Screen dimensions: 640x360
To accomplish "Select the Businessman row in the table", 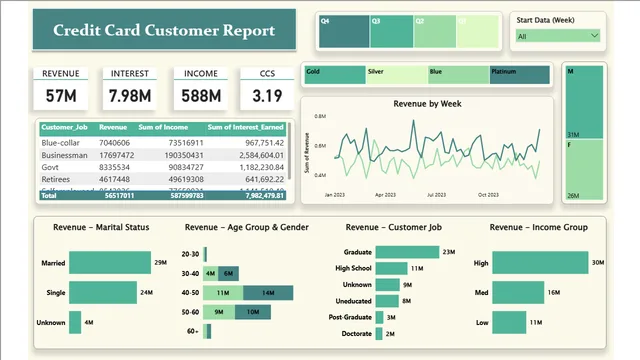I will click(163, 155).
